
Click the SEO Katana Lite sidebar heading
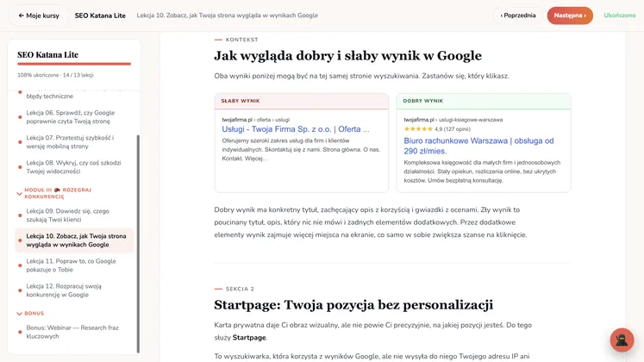pos(47,54)
